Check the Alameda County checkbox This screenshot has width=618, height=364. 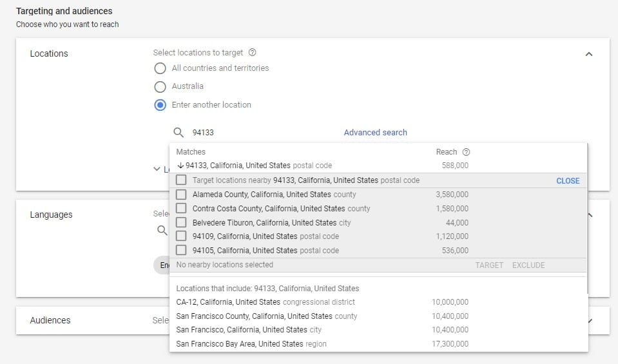pyautogui.click(x=181, y=195)
